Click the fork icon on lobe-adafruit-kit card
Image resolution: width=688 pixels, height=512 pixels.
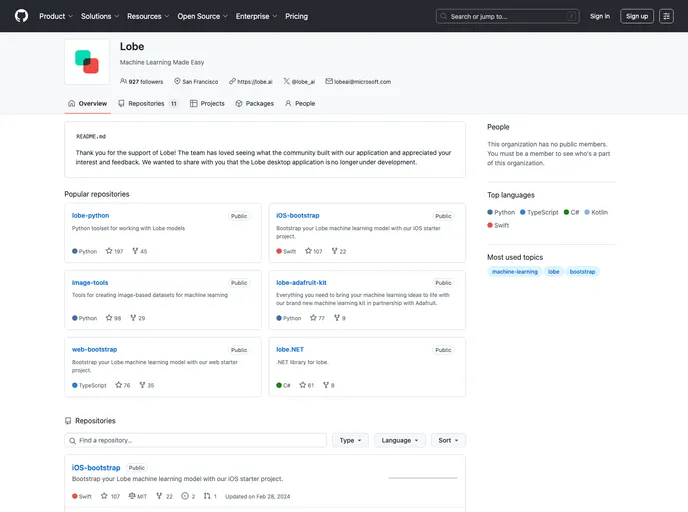point(337,318)
